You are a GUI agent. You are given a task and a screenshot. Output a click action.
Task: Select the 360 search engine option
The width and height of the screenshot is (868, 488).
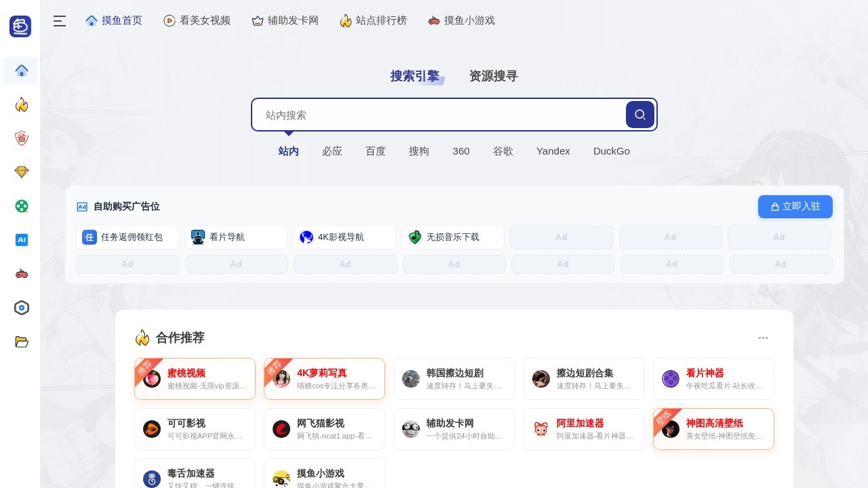tap(461, 151)
